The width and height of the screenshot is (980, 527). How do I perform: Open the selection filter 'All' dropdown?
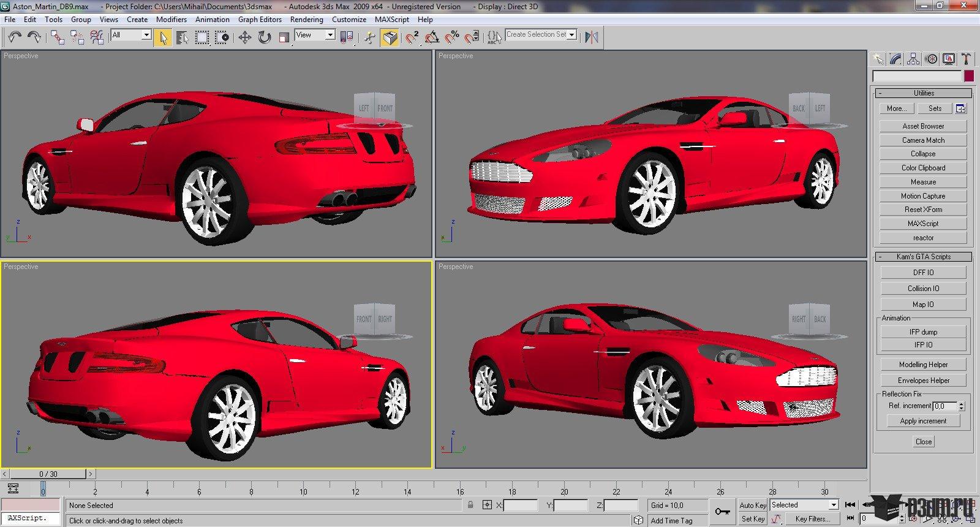point(131,35)
